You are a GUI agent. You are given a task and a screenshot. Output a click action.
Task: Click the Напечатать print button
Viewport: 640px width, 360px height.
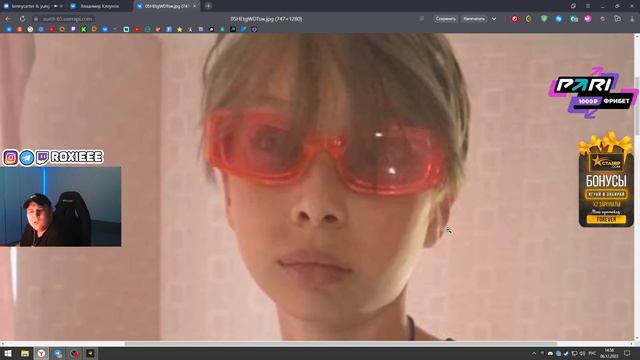[474, 19]
